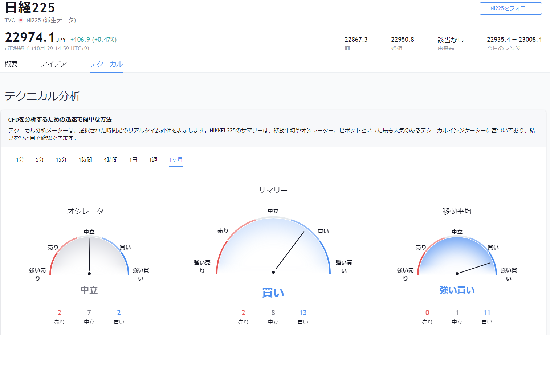The height and width of the screenshot is (392, 550).
Task: Click the oscillator gauge dial
Action: tap(89, 256)
